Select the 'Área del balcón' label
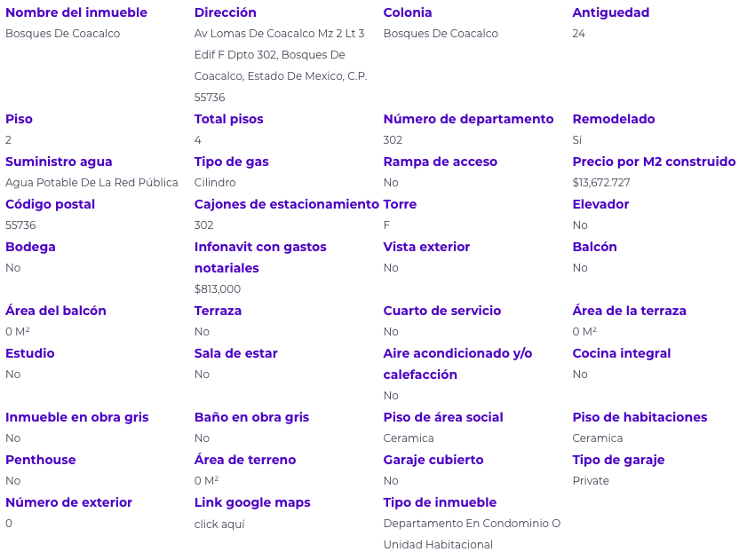The height and width of the screenshot is (560, 747). pyautogui.click(x=56, y=311)
